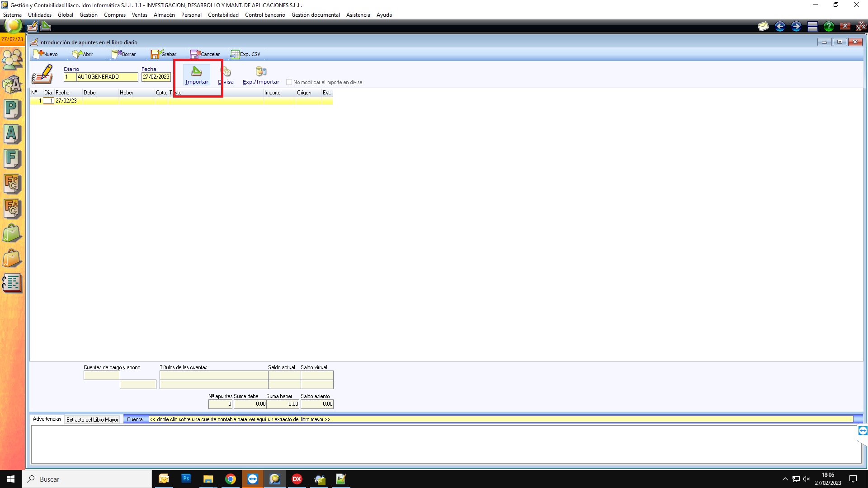This screenshot has width=868, height=488.
Task: Click the Fecha date field 27/02/2023
Action: pos(156,77)
